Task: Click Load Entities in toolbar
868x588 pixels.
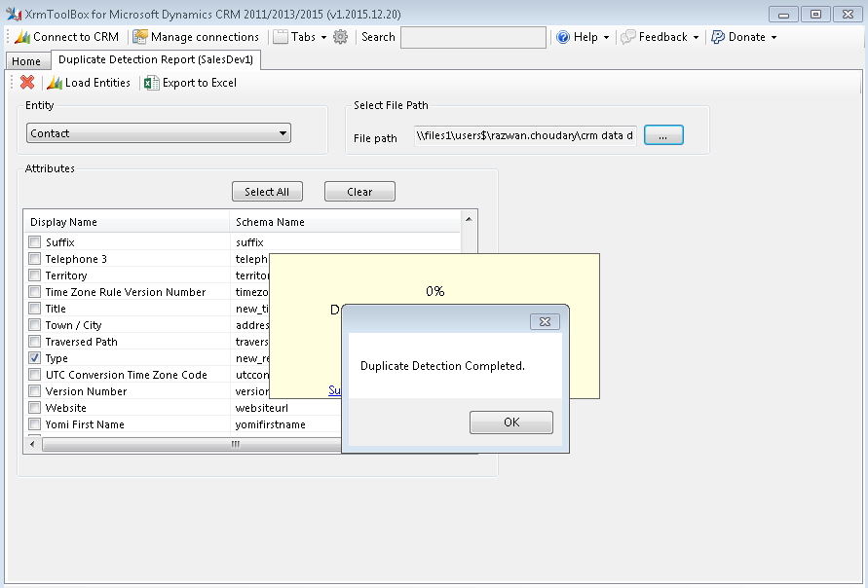Action: pyautogui.click(x=89, y=83)
